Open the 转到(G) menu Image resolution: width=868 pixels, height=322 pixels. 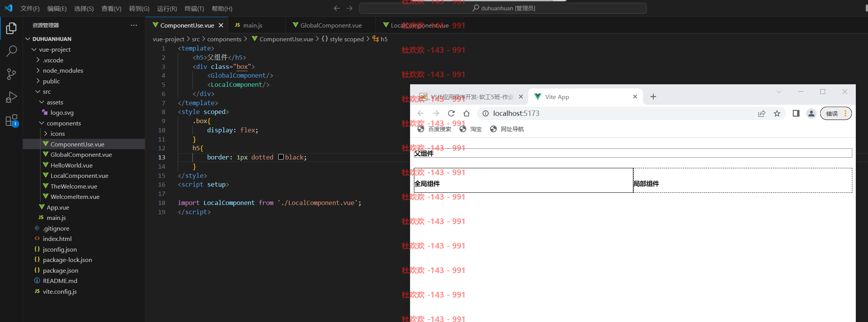click(x=139, y=8)
